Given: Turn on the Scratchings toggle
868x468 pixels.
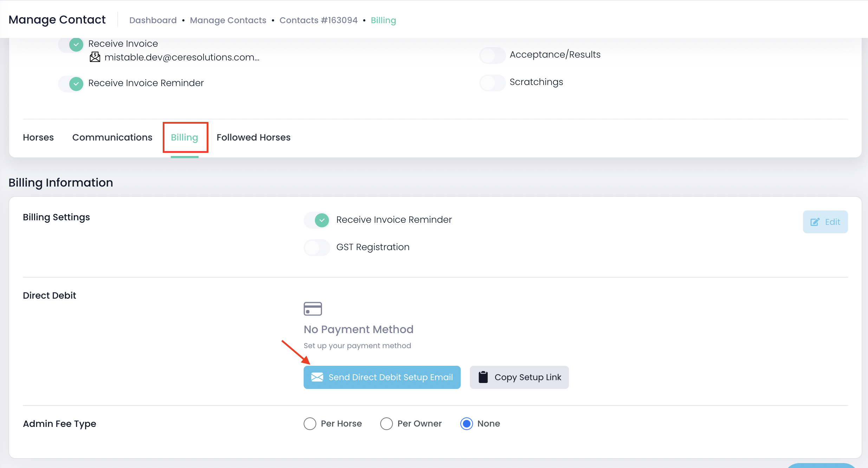Looking at the screenshot, I should tap(492, 83).
